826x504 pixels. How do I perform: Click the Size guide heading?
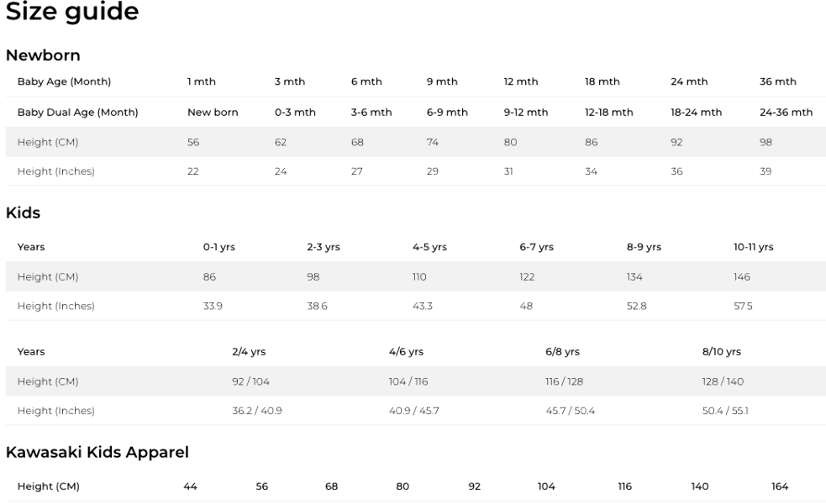pyautogui.click(x=72, y=13)
